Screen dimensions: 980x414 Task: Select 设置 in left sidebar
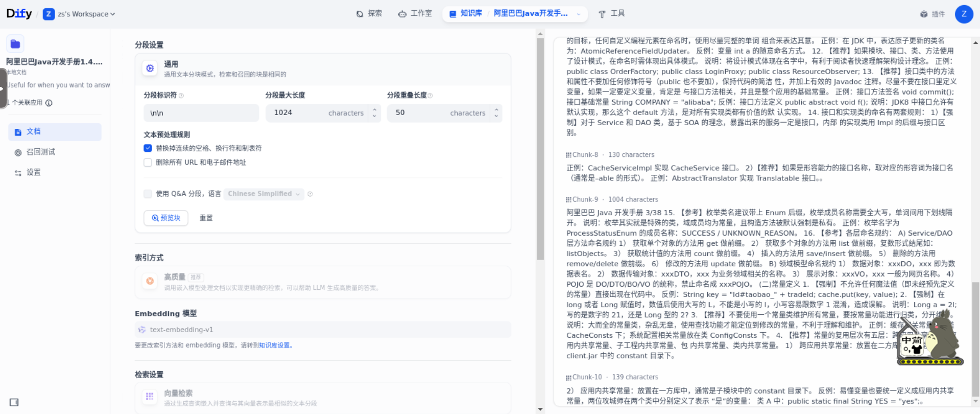55,173
